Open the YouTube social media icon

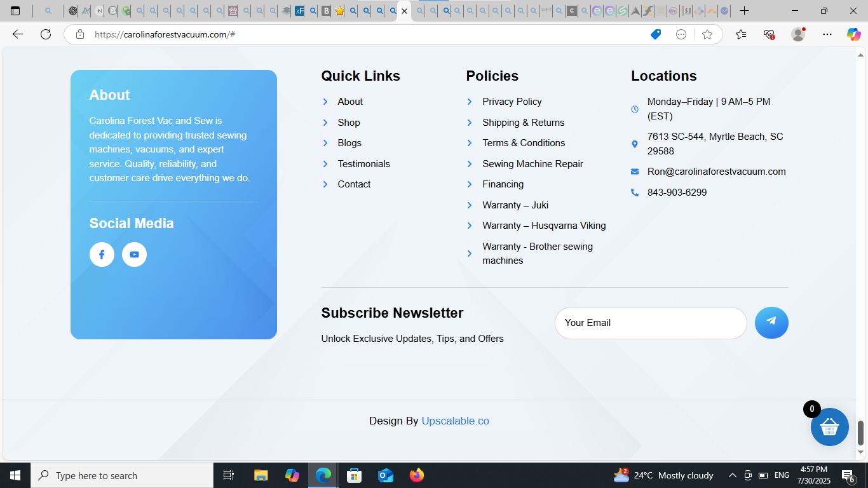click(134, 254)
